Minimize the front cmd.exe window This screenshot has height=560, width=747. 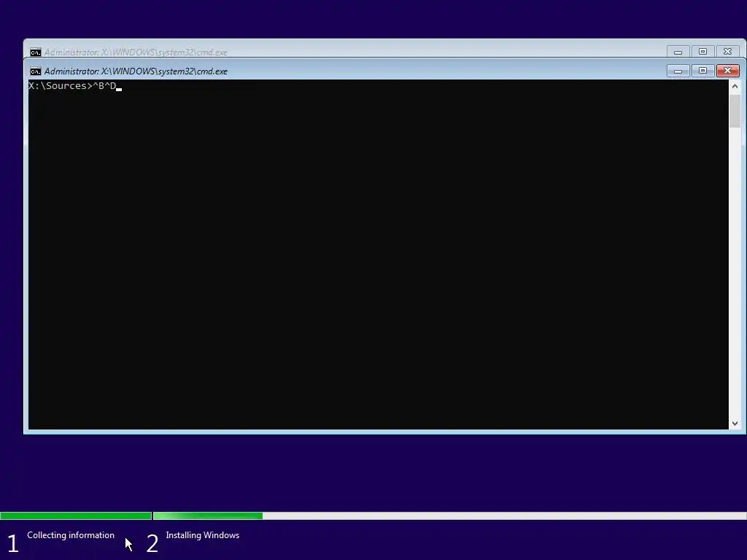click(x=678, y=71)
